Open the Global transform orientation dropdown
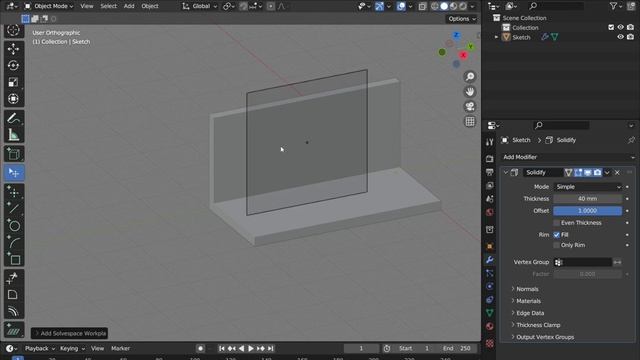Viewport: 640px width, 360px height. 200,6
